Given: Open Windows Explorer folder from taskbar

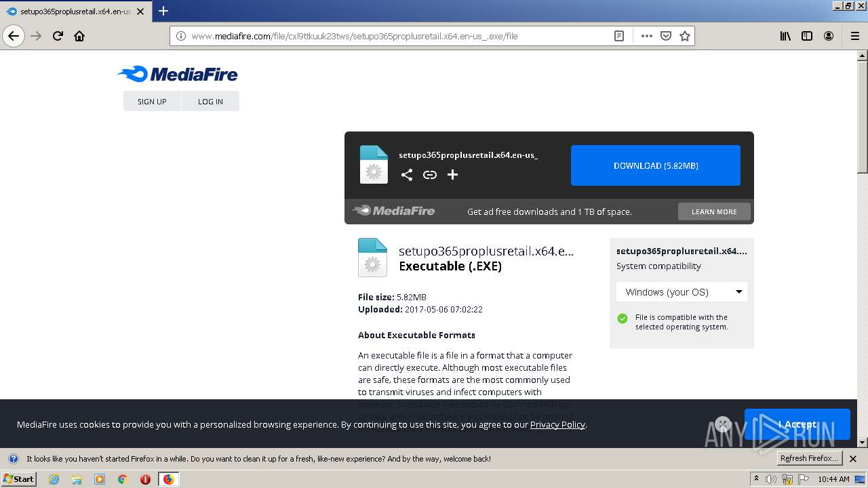Looking at the screenshot, I should point(77,479).
